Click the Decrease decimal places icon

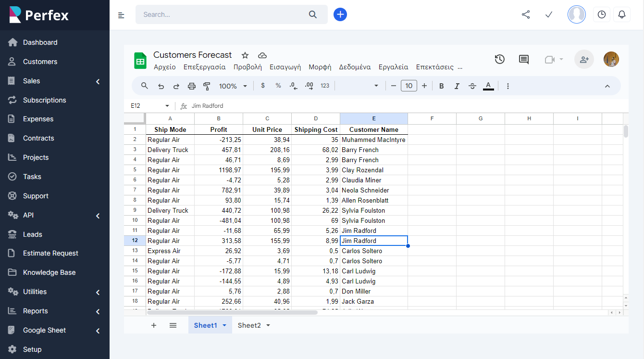click(x=293, y=85)
